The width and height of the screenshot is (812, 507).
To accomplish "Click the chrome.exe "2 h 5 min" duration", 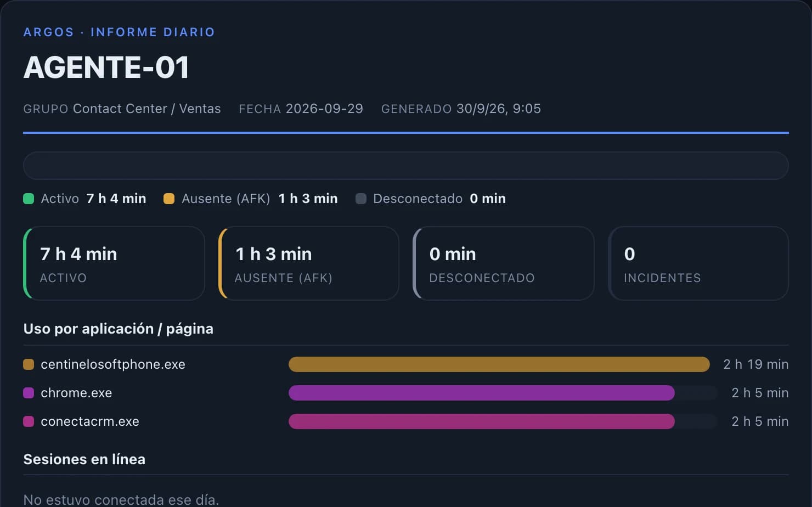I will [x=760, y=393].
